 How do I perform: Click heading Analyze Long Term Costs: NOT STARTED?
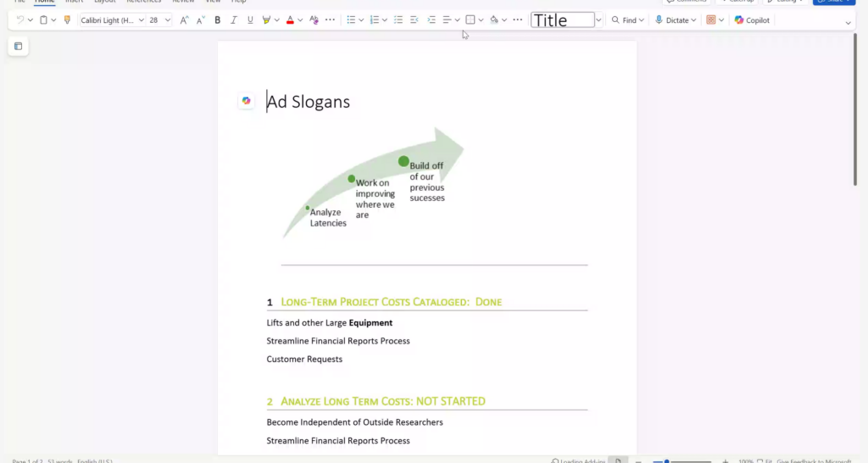click(383, 402)
